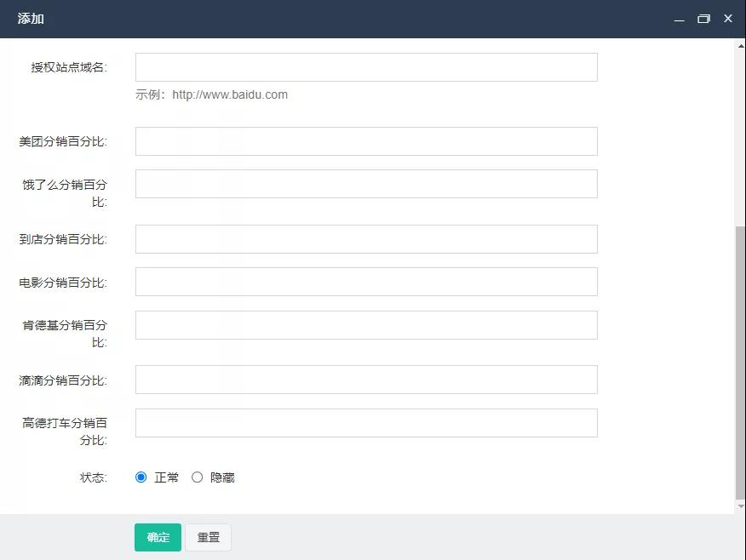Click the scrollbar up arrow
Viewport: 746px width, 560px height.
(741, 46)
